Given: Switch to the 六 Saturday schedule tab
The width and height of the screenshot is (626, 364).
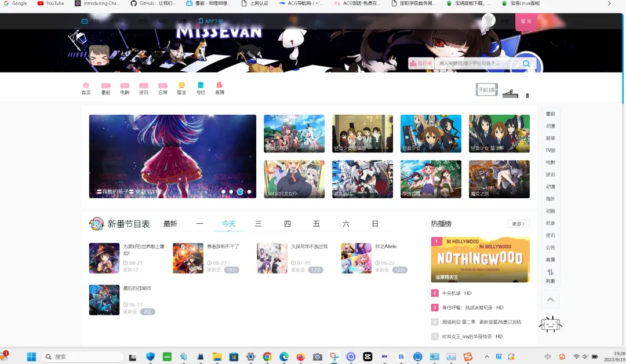Looking at the screenshot, I should pyautogui.click(x=345, y=224).
